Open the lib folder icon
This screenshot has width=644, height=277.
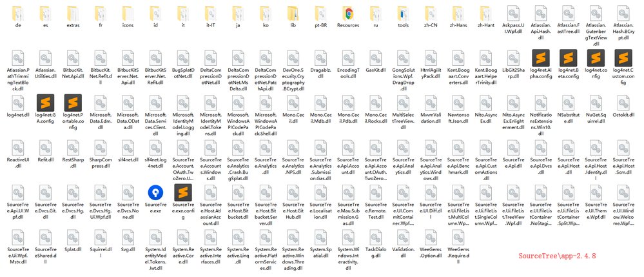pyautogui.click(x=293, y=14)
